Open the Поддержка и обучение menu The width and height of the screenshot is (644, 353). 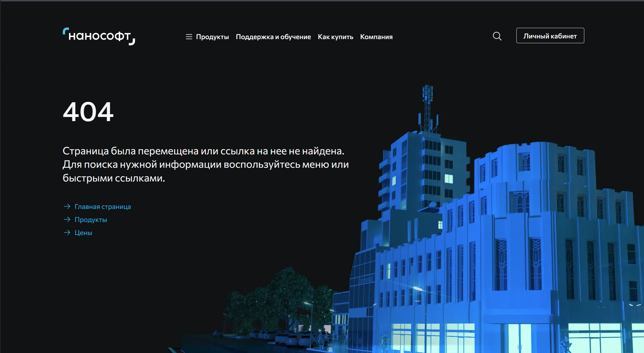pos(273,37)
